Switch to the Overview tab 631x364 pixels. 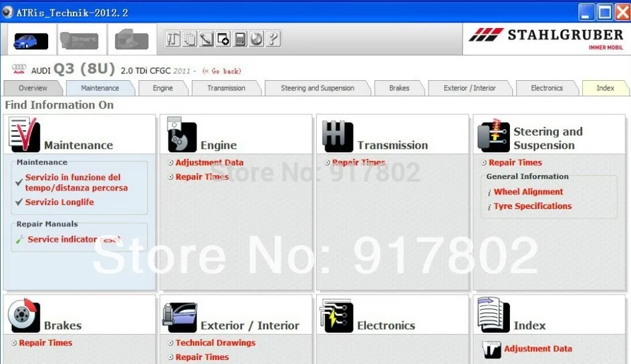pyautogui.click(x=33, y=88)
